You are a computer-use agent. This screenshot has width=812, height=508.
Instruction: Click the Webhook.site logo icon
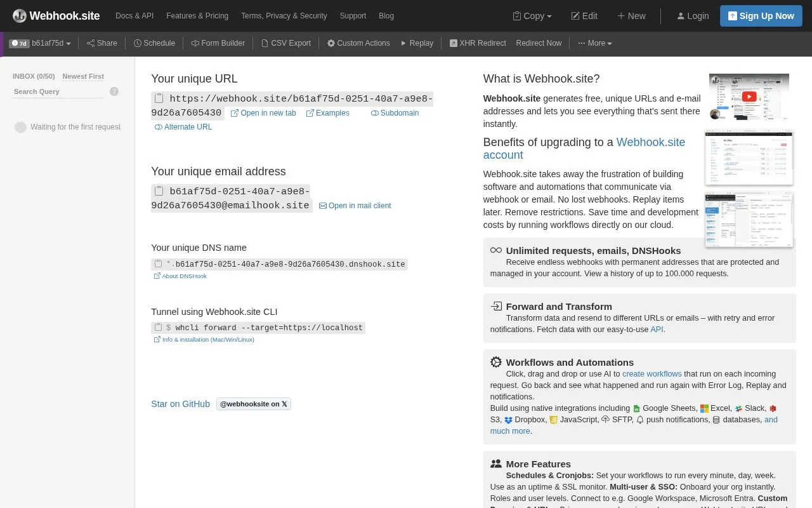tap(20, 16)
